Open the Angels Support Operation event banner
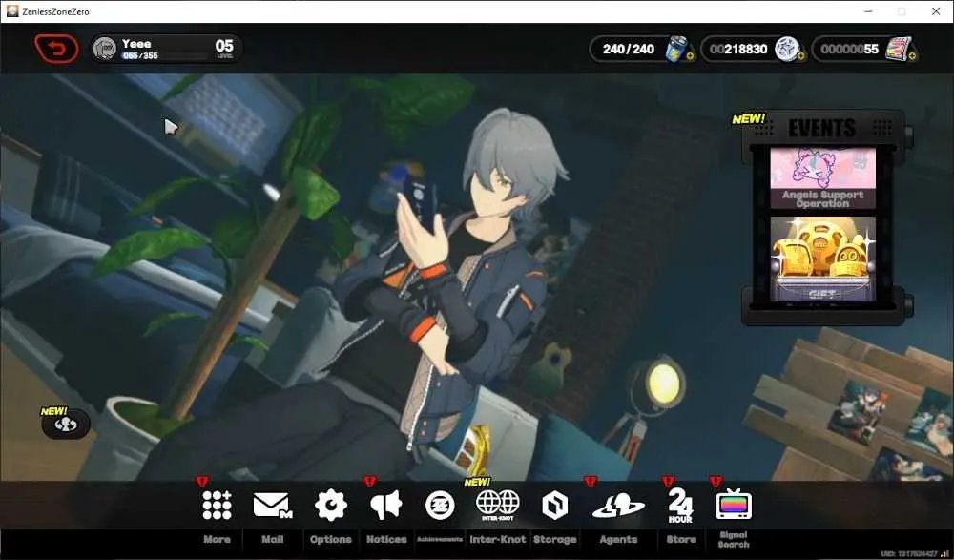This screenshot has height=560, width=954. click(x=822, y=177)
